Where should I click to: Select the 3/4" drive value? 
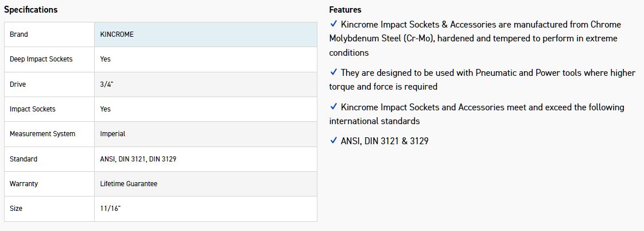point(107,84)
